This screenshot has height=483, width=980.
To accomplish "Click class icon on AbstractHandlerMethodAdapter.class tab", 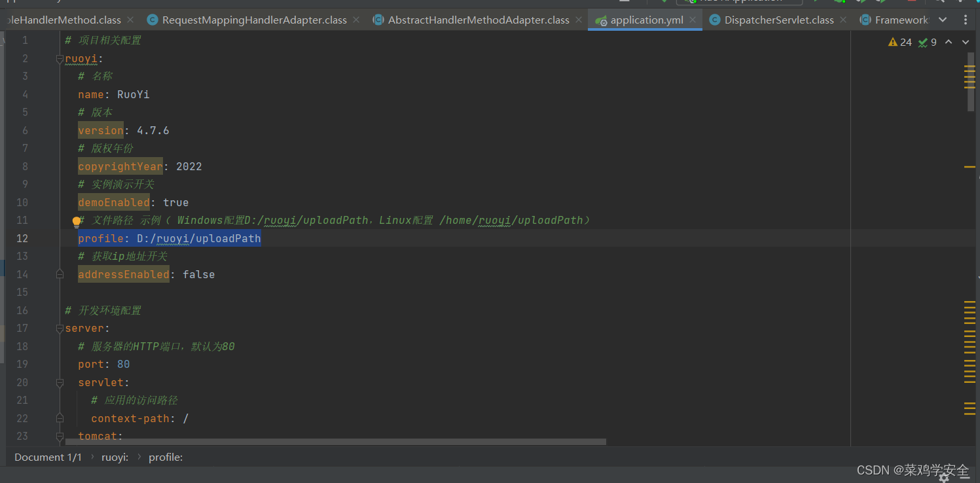I will (378, 20).
